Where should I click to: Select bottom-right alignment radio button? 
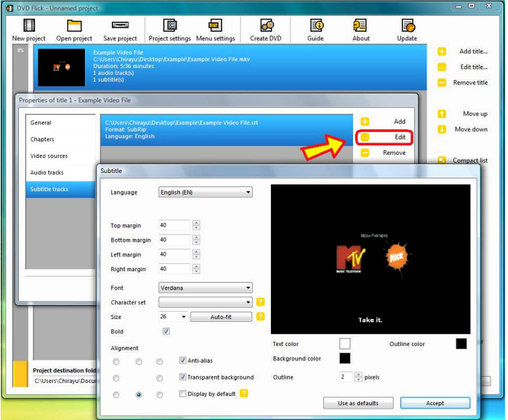click(160, 395)
